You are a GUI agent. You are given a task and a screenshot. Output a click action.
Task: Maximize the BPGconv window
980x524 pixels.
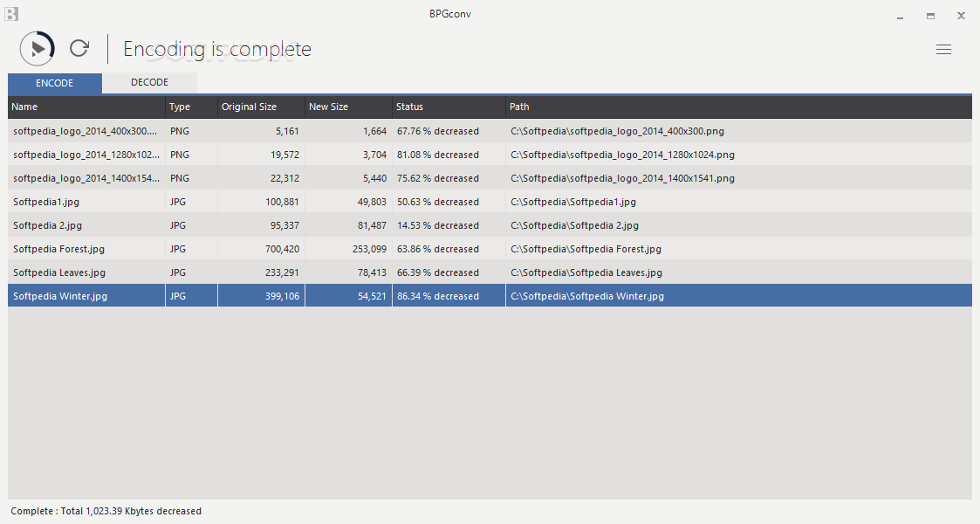[x=930, y=17]
